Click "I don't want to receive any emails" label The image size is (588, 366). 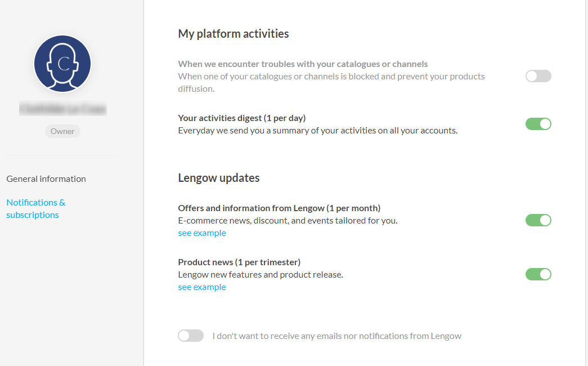click(x=336, y=336)
